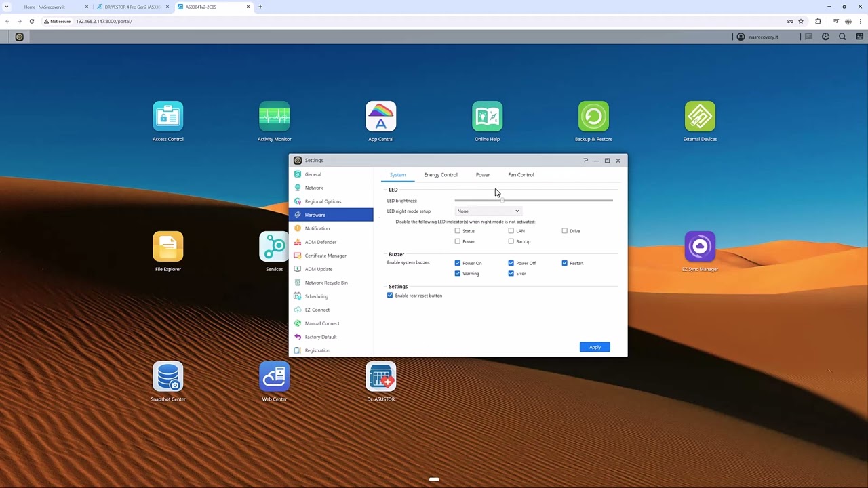Open Chrome tab search dropdown arrow
868x488 pixels.
tap(7, 7)
